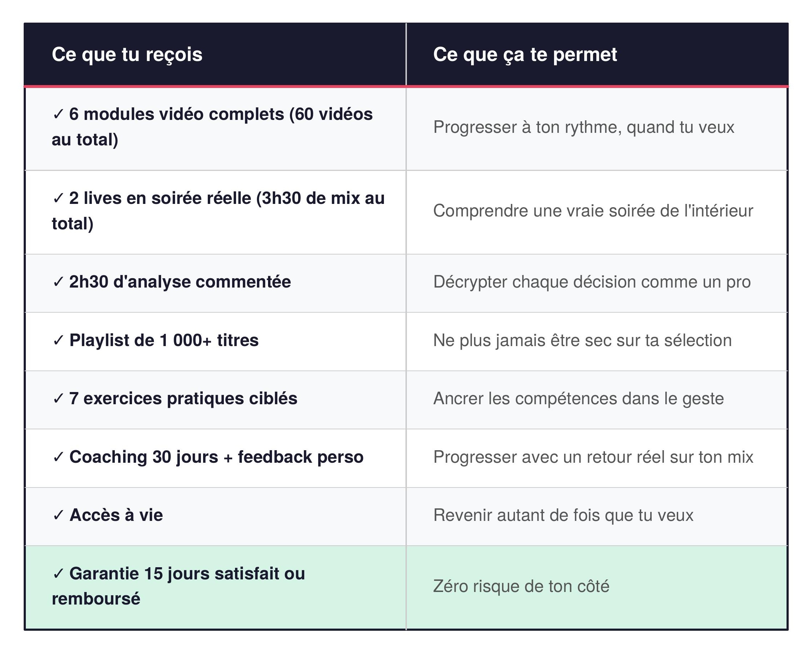Screen dimensions: 812x653
Task: Click "Ancrer les compétences dans le geste" text
Action: (x=578, y=399)
